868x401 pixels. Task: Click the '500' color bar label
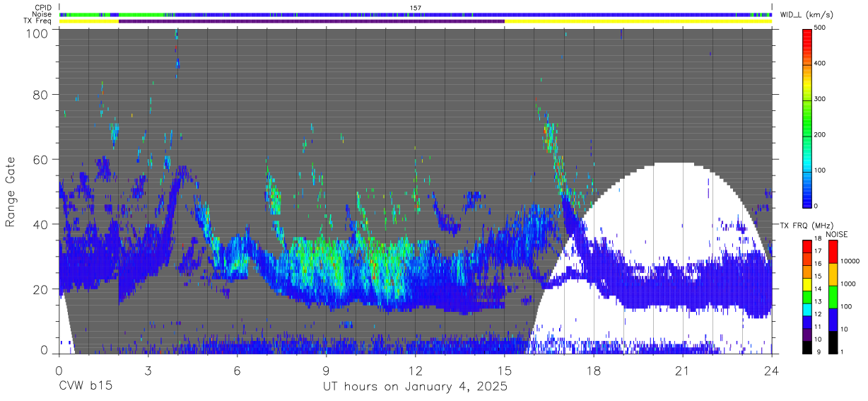821,28
